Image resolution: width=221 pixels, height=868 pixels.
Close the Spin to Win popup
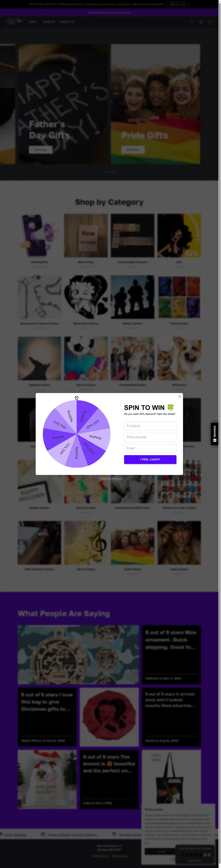[180, 396]
